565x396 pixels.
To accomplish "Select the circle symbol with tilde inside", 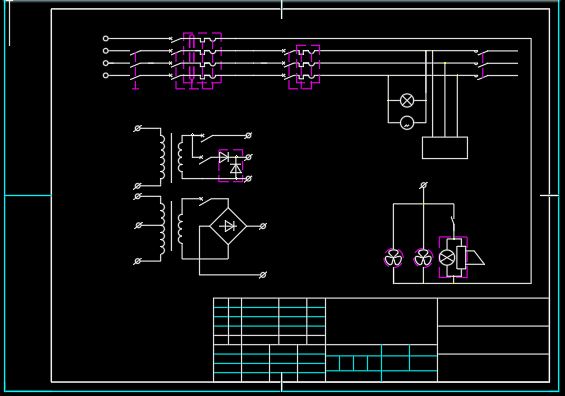I will point(407,123).
